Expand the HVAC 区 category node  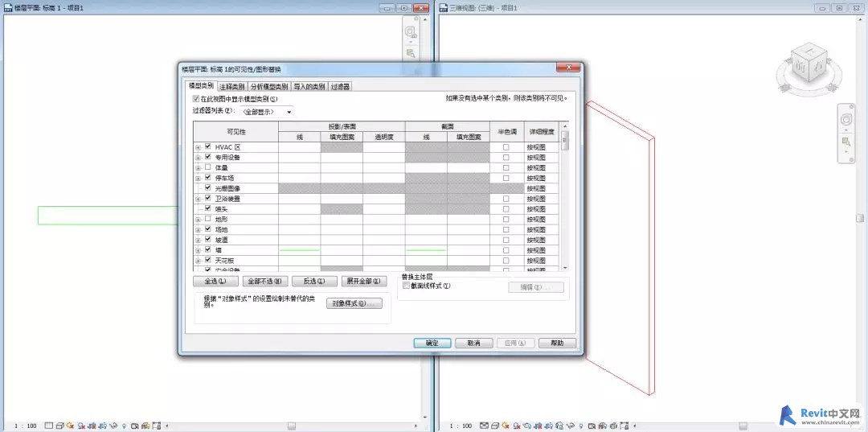click(199, 147)
